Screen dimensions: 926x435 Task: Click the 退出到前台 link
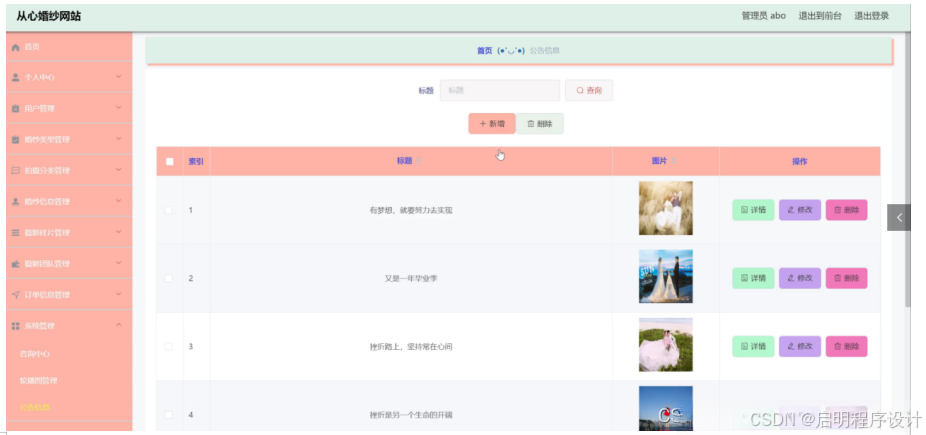pyautogui.click(x=820, y=16)
